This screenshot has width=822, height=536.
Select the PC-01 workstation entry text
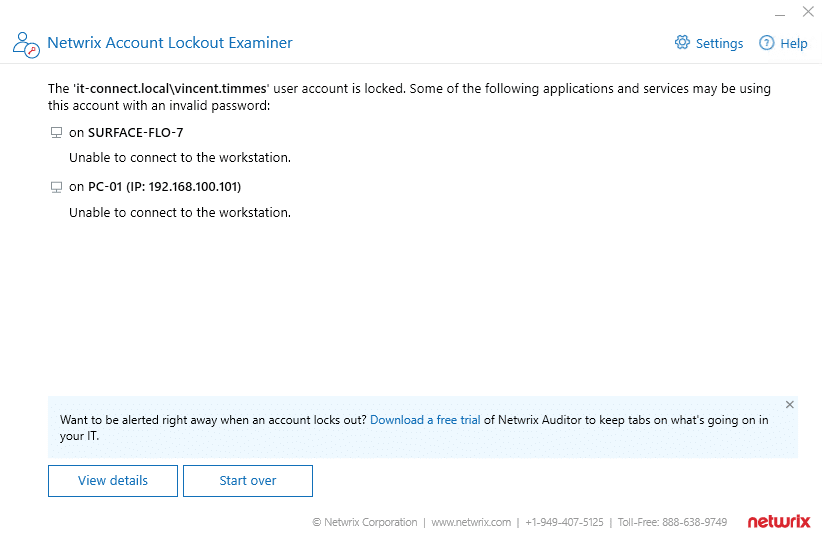click(x=164, y=187)
